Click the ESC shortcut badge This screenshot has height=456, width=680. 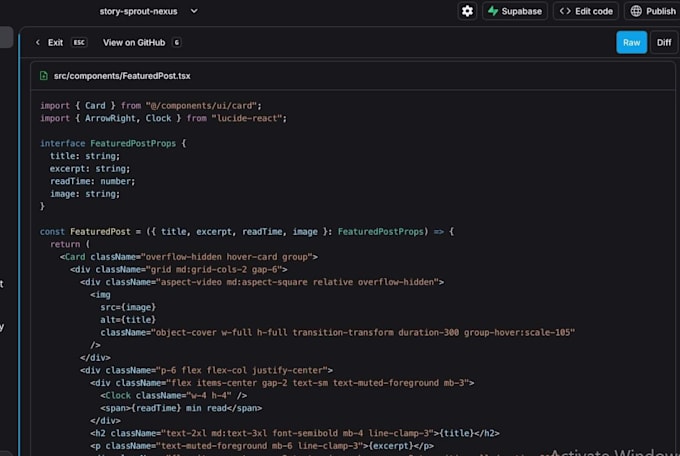pyautogui.click(x=79, y=43)
